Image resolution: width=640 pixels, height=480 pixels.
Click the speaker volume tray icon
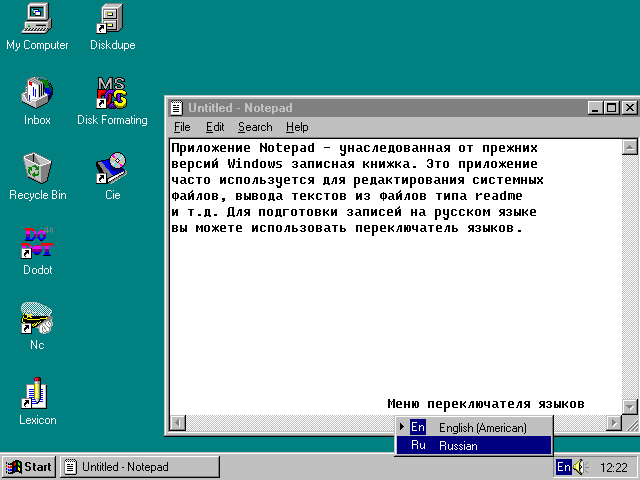pos(581,467)
